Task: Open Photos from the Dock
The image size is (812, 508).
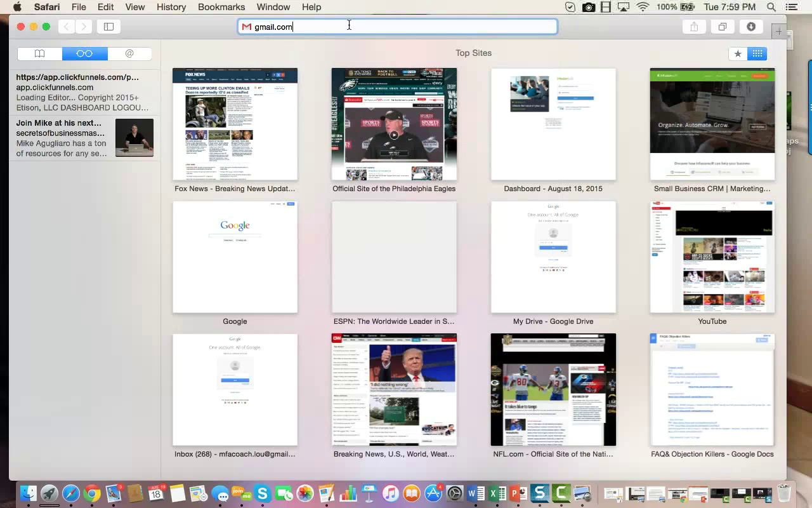Action: coord(305,493)
